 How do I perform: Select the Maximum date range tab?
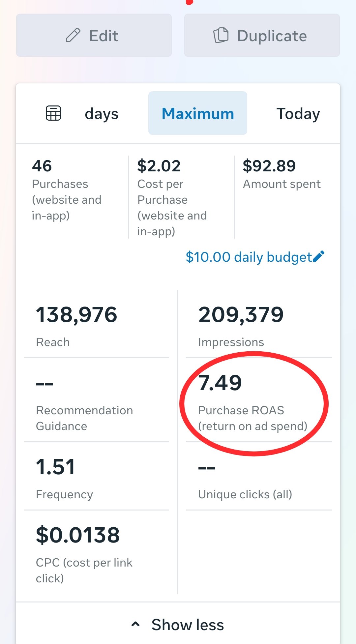pyautogui.click(x=198, y=113)
